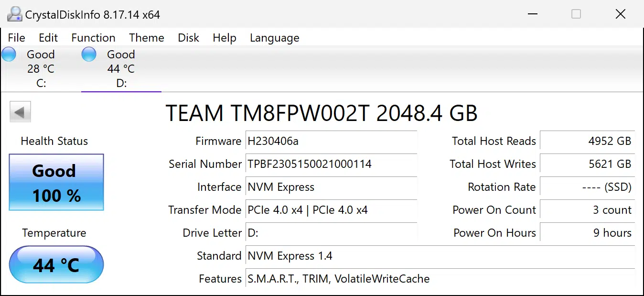Click the Good 100 % health status button
644x296 pixels.
tap(56, 182)
